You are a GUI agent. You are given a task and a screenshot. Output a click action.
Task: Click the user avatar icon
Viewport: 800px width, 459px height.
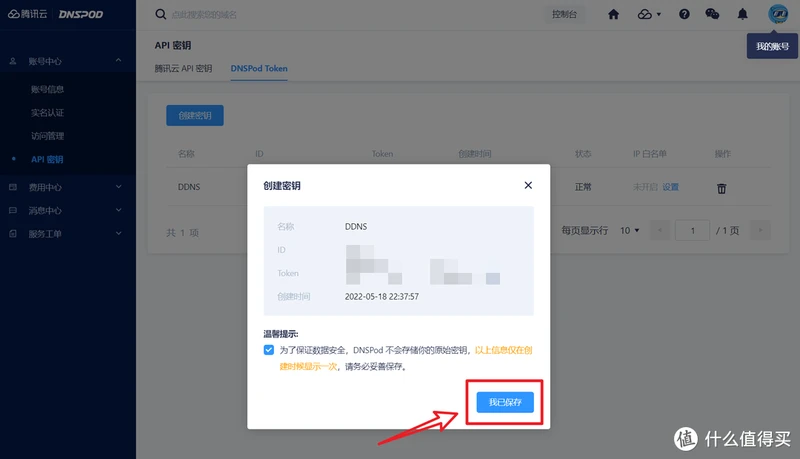(778, 14)
